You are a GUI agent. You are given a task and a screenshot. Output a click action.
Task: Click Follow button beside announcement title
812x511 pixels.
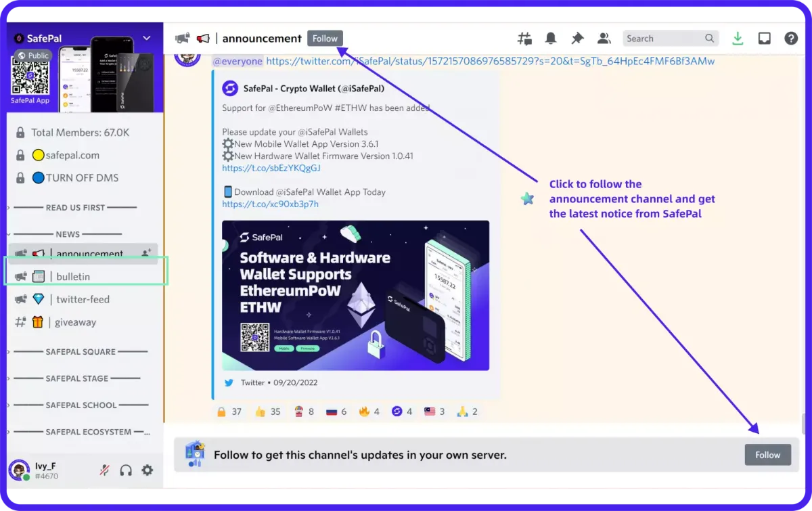coord(325,39)
